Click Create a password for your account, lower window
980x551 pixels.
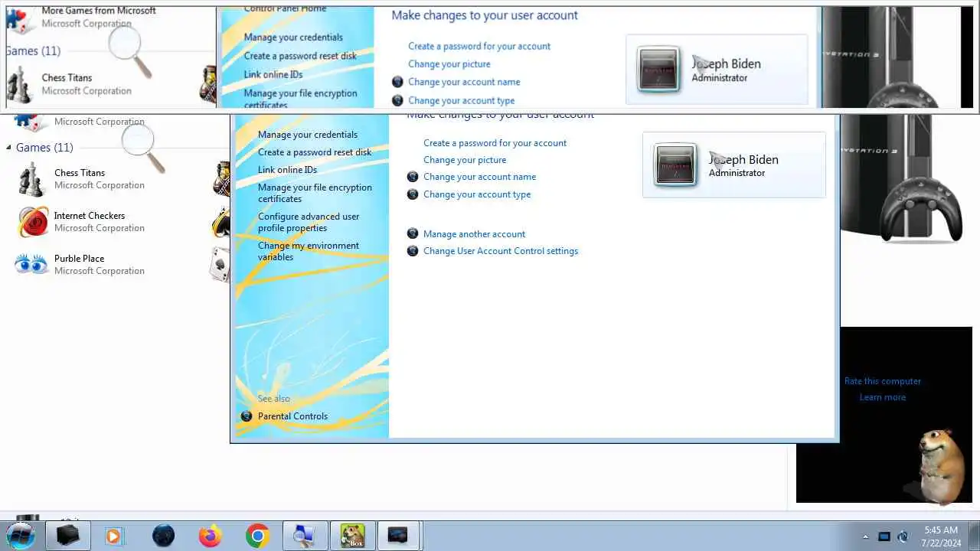point(495,143)
